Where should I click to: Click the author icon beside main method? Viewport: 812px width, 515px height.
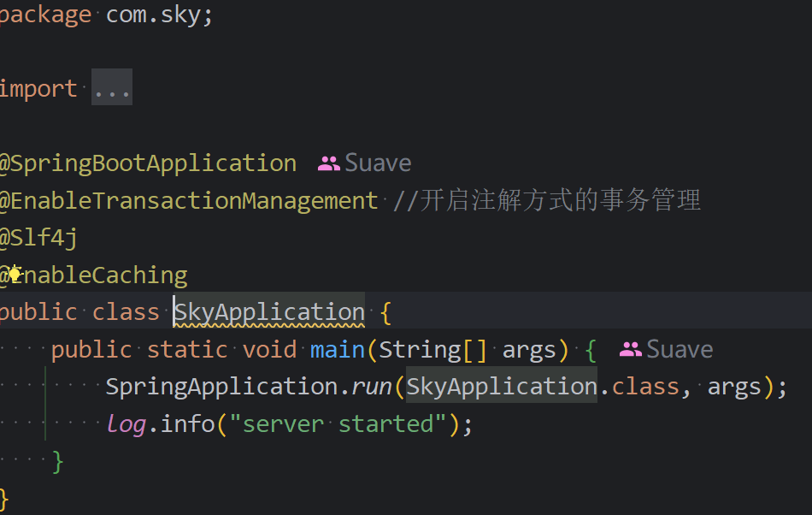click(630, 350)
